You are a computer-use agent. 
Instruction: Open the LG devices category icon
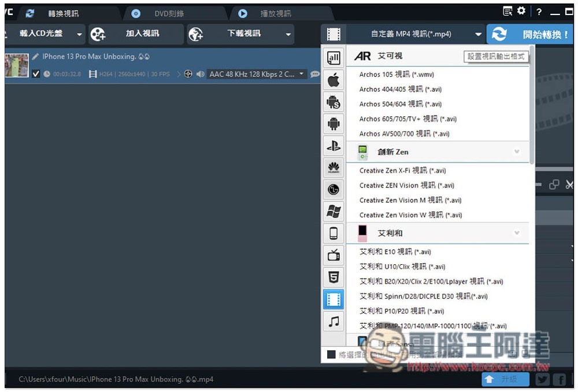tap(334, 190)
